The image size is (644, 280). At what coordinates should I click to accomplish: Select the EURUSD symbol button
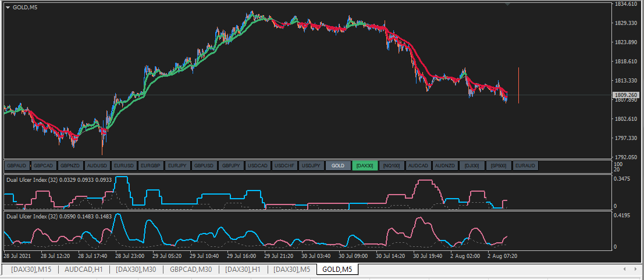tap(124, 166)
